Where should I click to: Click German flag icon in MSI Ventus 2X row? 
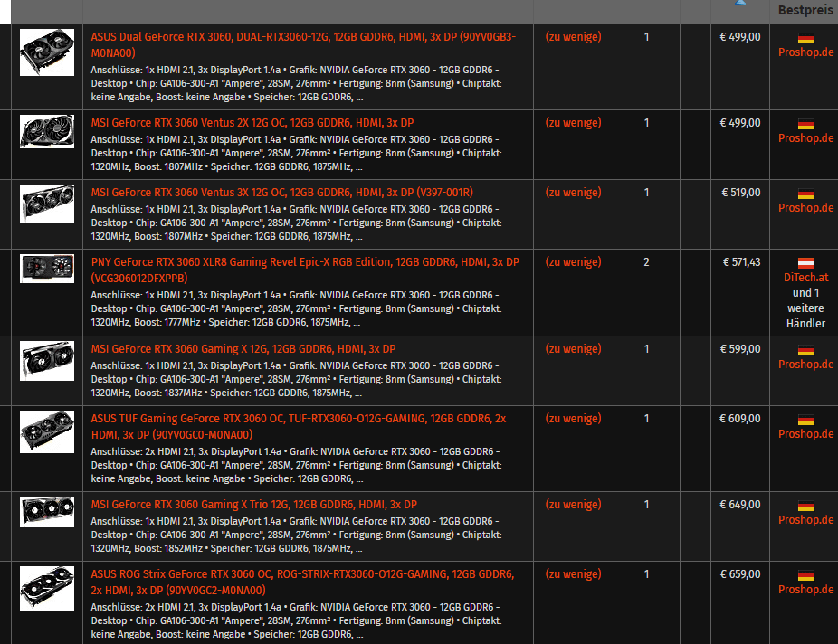[x=806, y=125]
